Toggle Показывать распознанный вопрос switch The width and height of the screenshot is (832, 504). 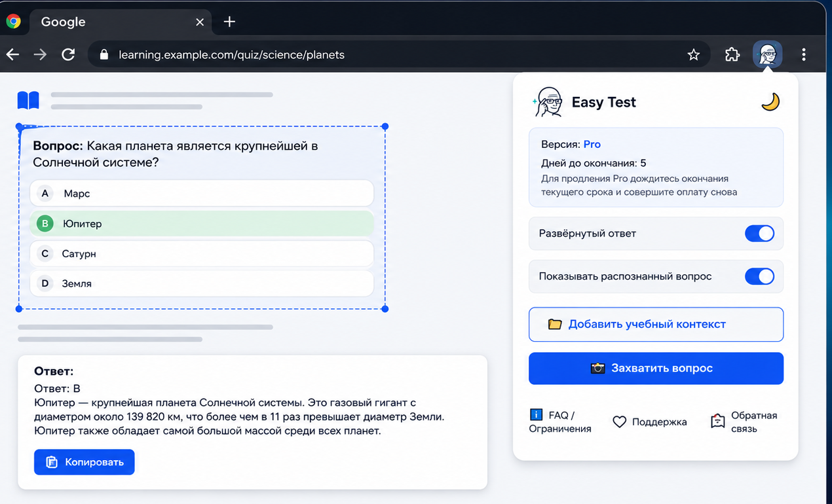(x=759, y=276)
